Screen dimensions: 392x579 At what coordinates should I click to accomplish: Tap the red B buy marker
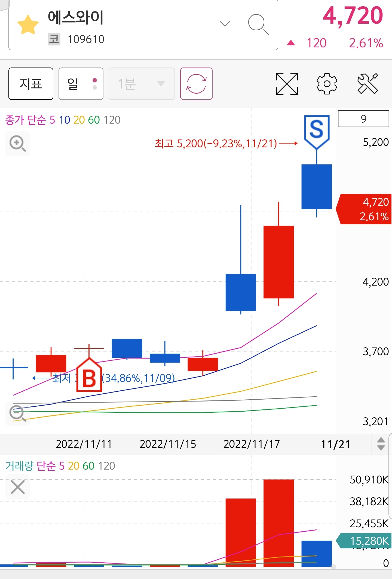(x=89, y=375)
